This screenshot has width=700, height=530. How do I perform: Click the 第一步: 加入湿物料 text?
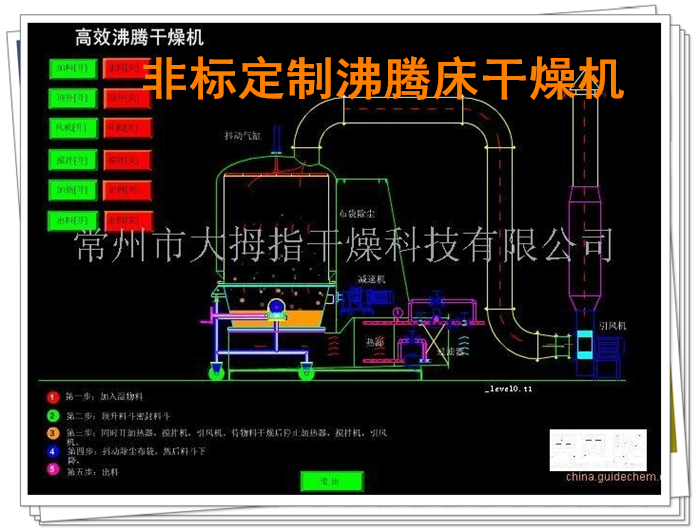tap(104, 396)
